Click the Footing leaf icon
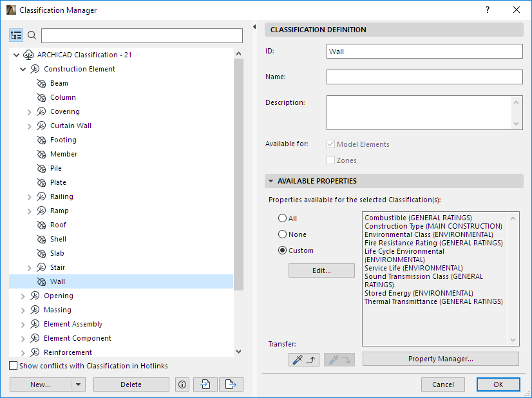 click(41, 140)
